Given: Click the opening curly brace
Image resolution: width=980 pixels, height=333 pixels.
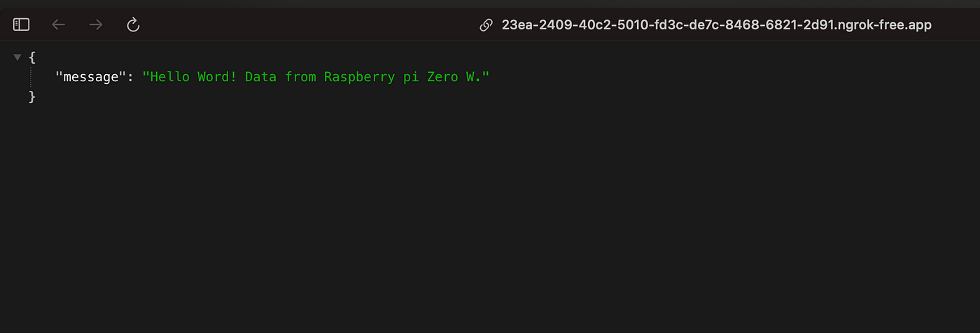Looking at the screenshot, I should click(32, 57).
